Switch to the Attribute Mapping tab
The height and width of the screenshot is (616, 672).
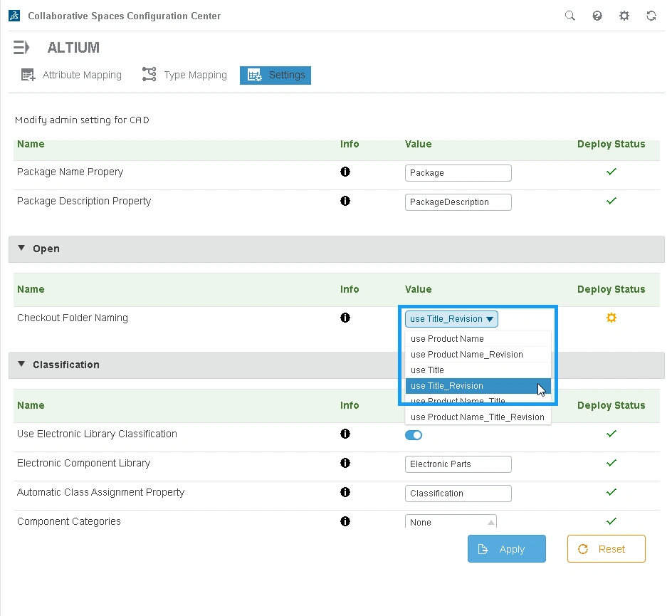[72, 75]
